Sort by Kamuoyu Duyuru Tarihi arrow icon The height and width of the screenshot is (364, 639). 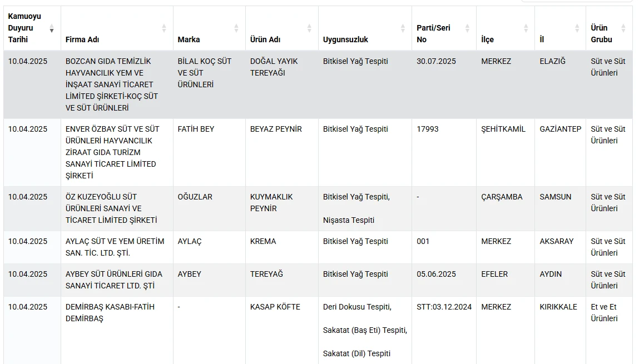[x=51, y=28]
